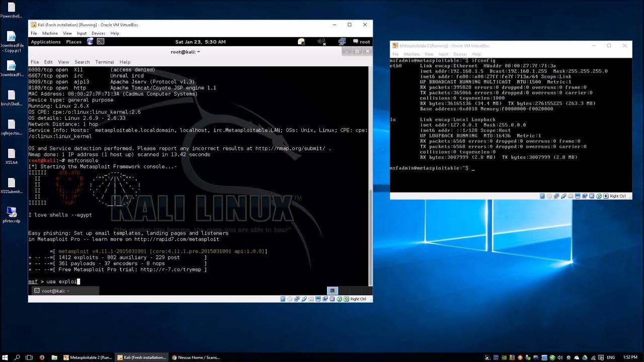644x362 pixels.
Task: Open Places menu in Kali panel
Action: 74,42
